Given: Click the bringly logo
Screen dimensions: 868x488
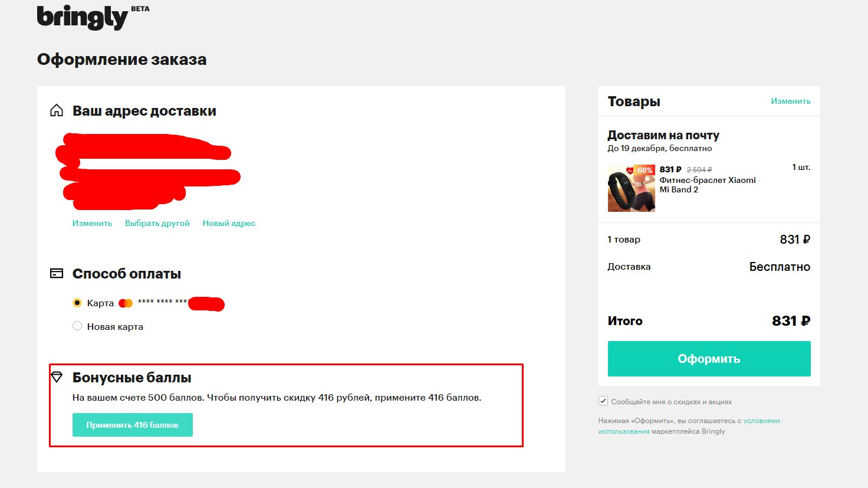Looking at the screenshot, I should point(82,17).
